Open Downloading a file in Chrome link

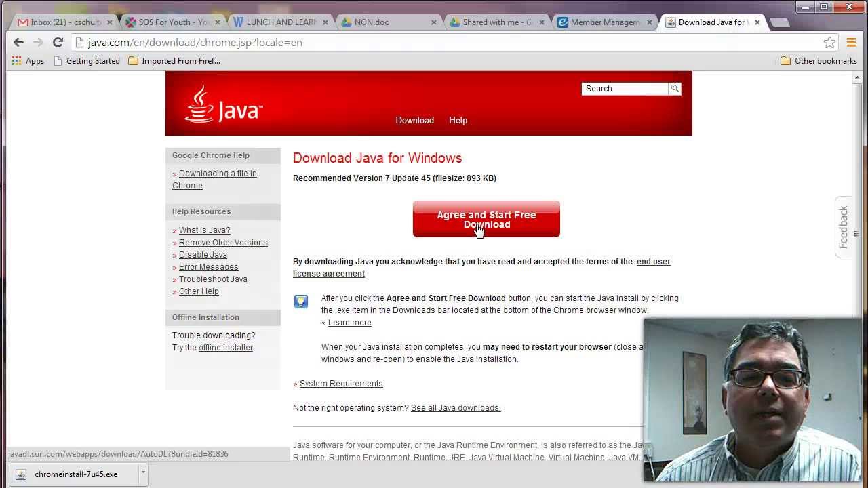tap(214, 180)
